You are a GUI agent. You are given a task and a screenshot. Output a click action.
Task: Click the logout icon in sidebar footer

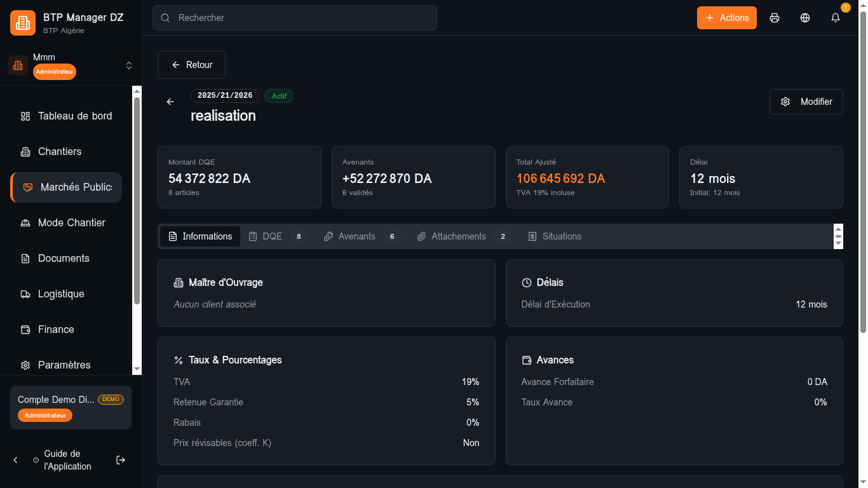(x=121, y=460)
